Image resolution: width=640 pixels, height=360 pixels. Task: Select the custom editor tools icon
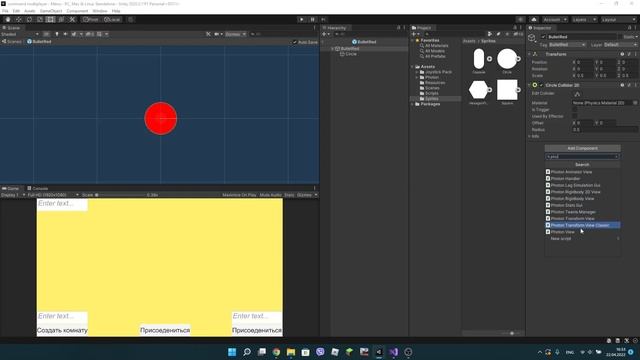(72, 20)
